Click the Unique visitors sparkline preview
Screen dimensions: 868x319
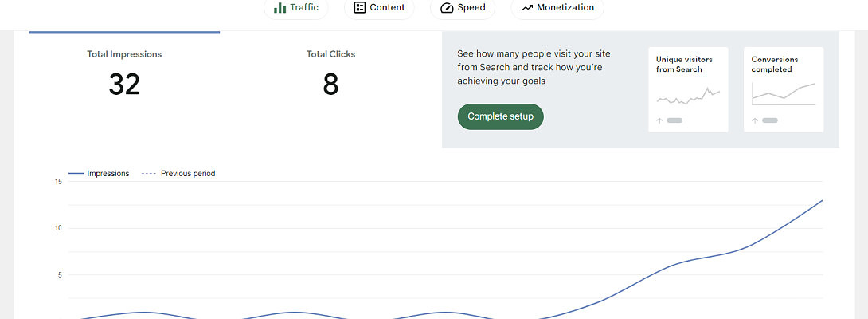click(x=688, y=97)
